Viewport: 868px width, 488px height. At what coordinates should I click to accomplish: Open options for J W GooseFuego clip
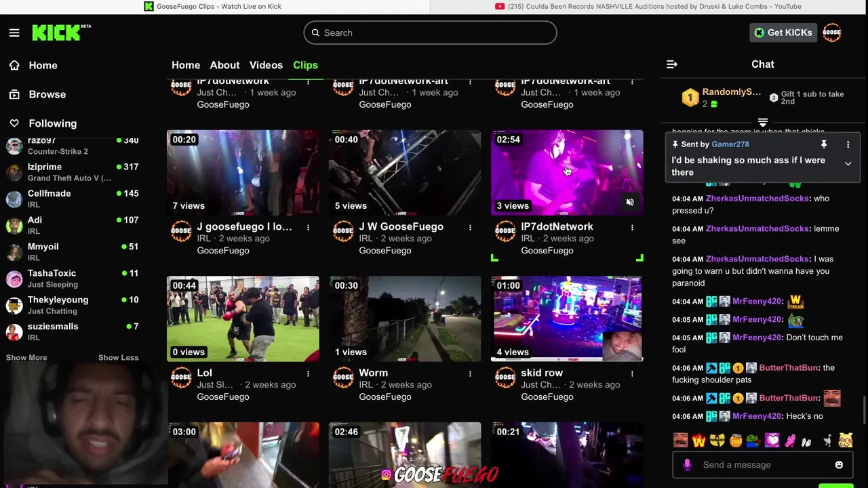[470, 228]
